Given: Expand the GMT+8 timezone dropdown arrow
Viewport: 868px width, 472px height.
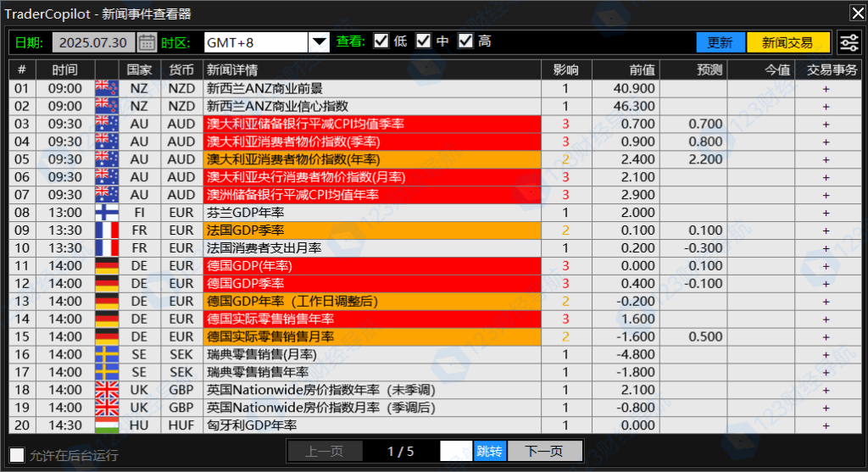Looking at the screenshot, I should (x=319, y=42).
